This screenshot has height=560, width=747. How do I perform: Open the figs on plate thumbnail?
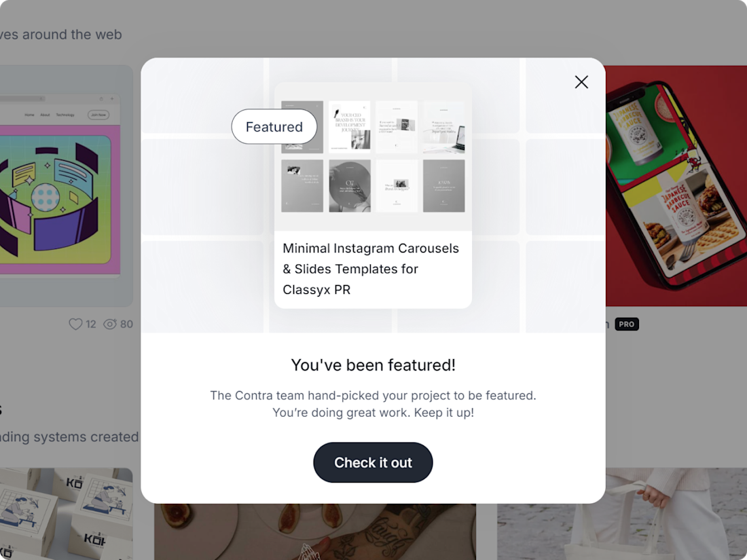click(x=314, y=531)
